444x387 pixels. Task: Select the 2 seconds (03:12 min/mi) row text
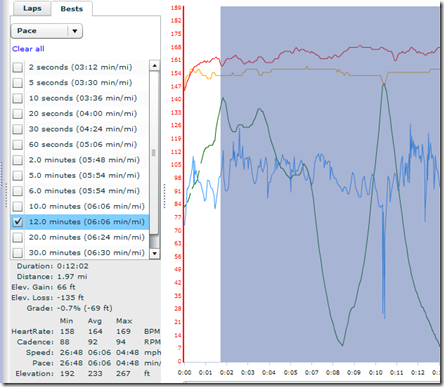point(80,67)
